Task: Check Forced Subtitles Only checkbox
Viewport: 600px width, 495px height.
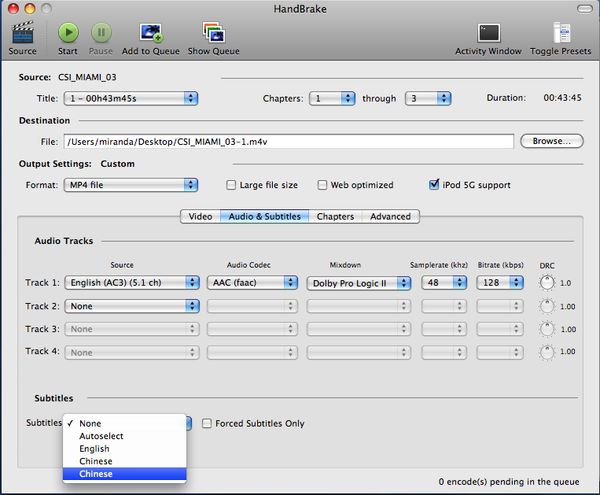Action: pos(207,423)
